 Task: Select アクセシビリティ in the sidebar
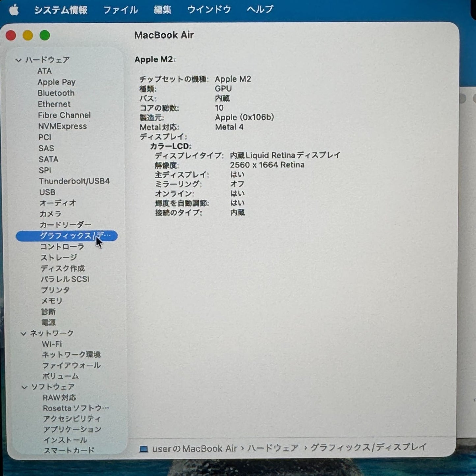(72, 419)
